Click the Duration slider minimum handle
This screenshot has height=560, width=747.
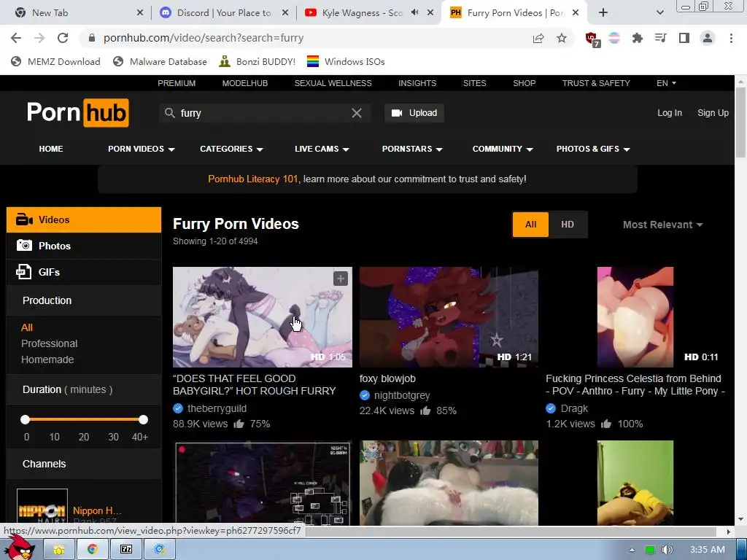[26, 419]
